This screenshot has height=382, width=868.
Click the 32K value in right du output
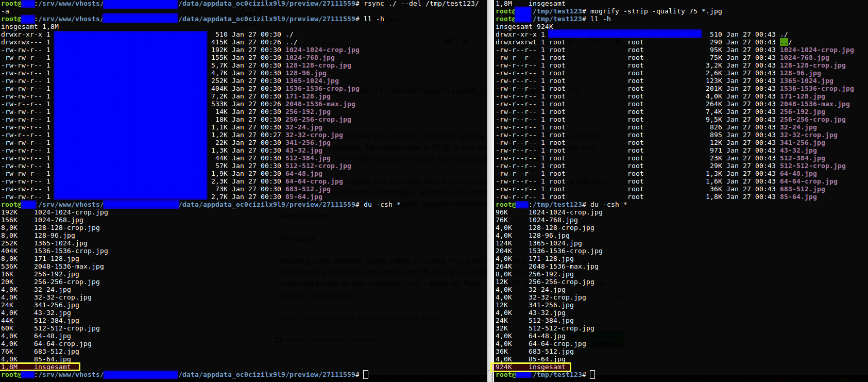[502, 328]
